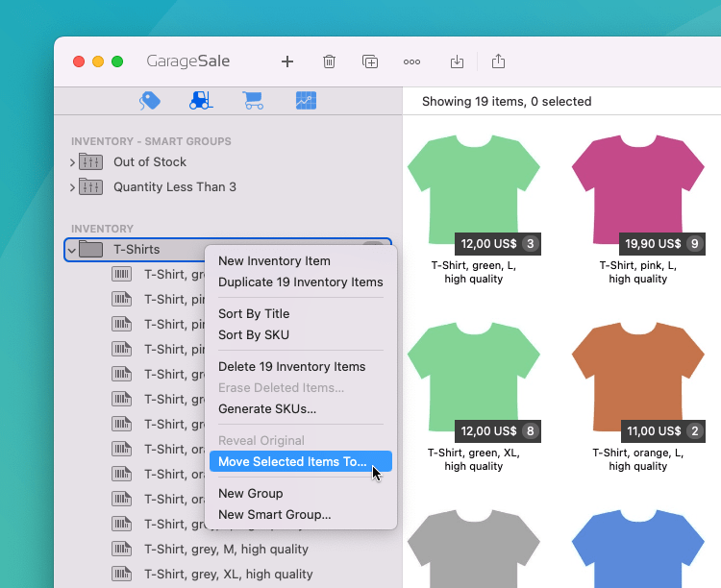The width and height of the screenshot is (721, 588).
Task: Click 'T-Shirt, green, XL, high quality' caption
Action: 474,459
